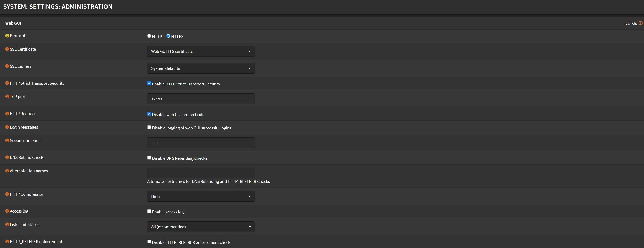
Task: Click the info icon next to Session Timeout
Action: click(x=7, y=141)
